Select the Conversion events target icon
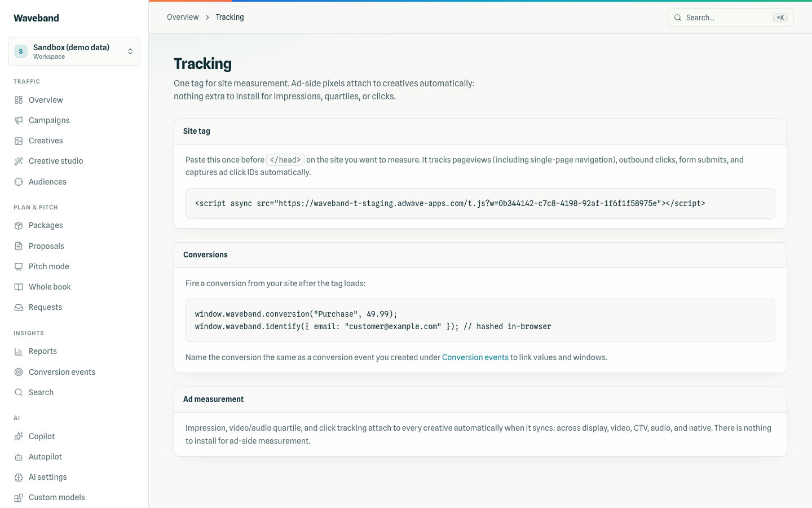The height and width of the screenshot is (508, 812). point(19,372)
